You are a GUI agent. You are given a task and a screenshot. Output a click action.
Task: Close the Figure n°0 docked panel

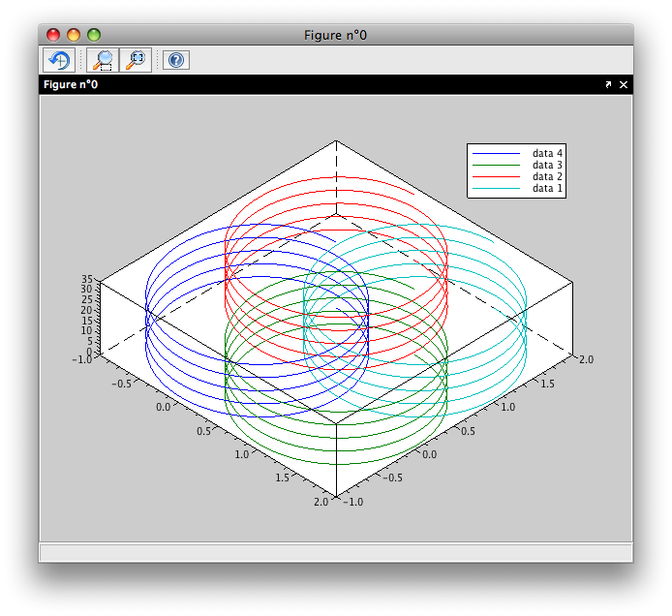pos(624,85)
